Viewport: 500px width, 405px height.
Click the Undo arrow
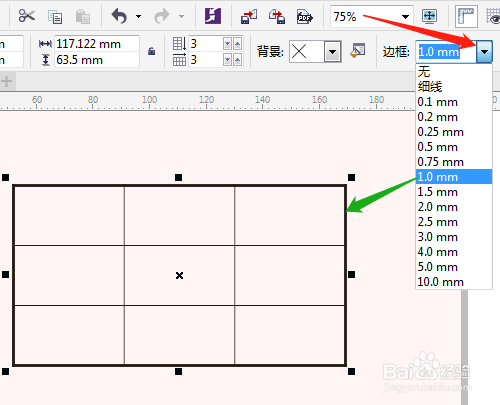coord(119,16)
